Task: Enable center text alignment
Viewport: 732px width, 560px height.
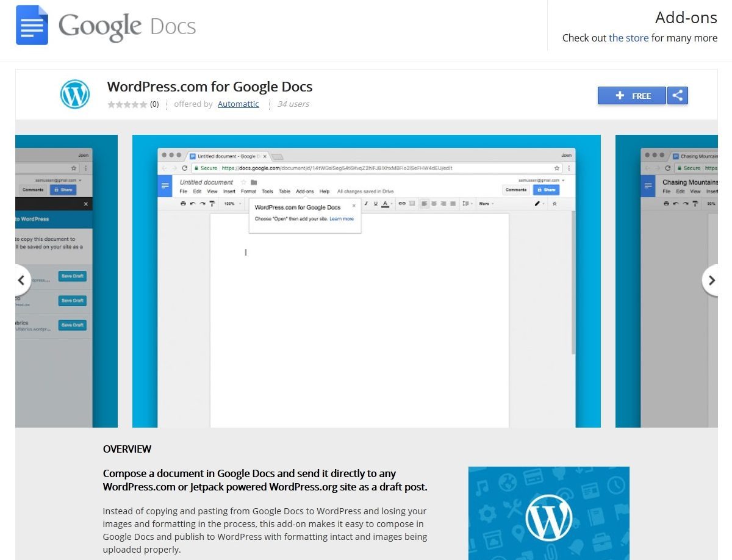Action: click(x=433, y=203)
